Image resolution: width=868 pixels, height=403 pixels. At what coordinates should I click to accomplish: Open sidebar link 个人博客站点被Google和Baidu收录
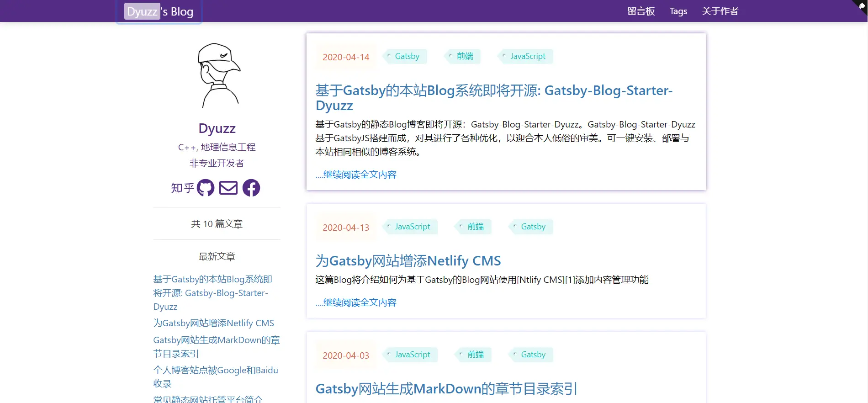pos(216,377)
